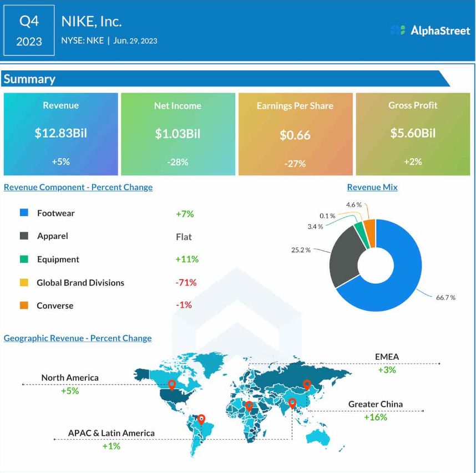476x473 pixels.
Task: Click the India map pin
Action: coord(292,404)
